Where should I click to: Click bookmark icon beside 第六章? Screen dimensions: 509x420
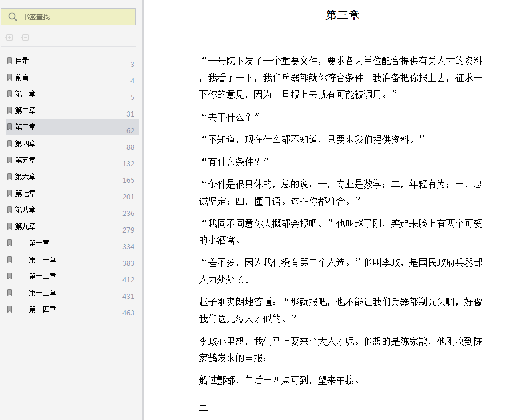tap(10, 177)
